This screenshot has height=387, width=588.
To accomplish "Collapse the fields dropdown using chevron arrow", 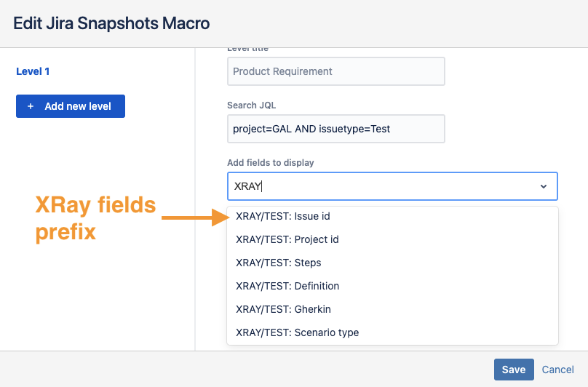I will tap(544, 186).
